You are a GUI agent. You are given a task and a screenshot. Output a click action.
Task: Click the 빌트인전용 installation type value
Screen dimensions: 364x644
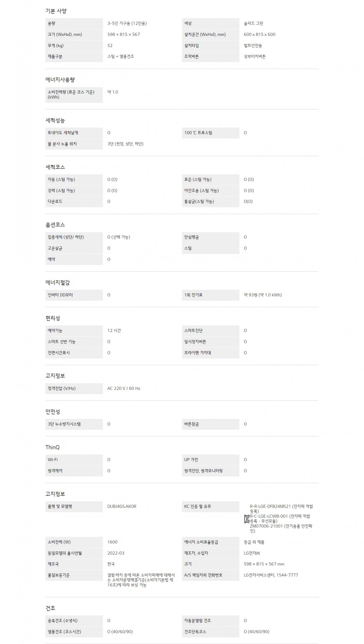click(x=253, y=45)
